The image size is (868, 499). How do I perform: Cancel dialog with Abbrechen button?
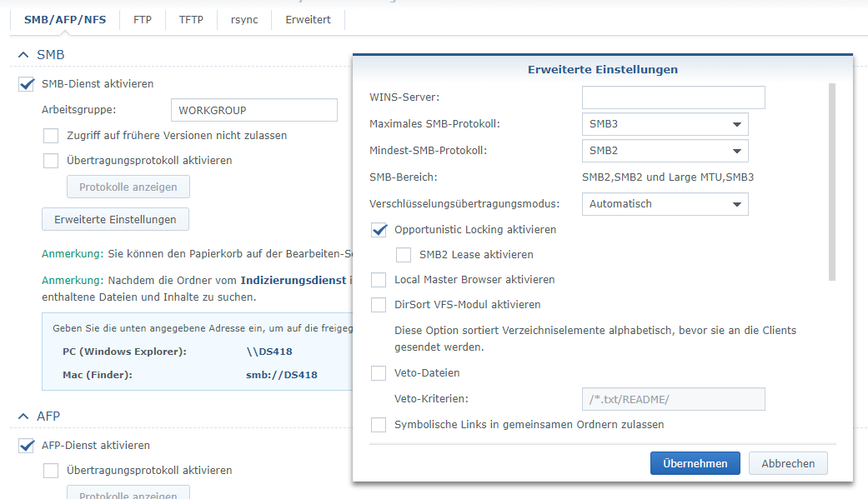pos(788,463)
